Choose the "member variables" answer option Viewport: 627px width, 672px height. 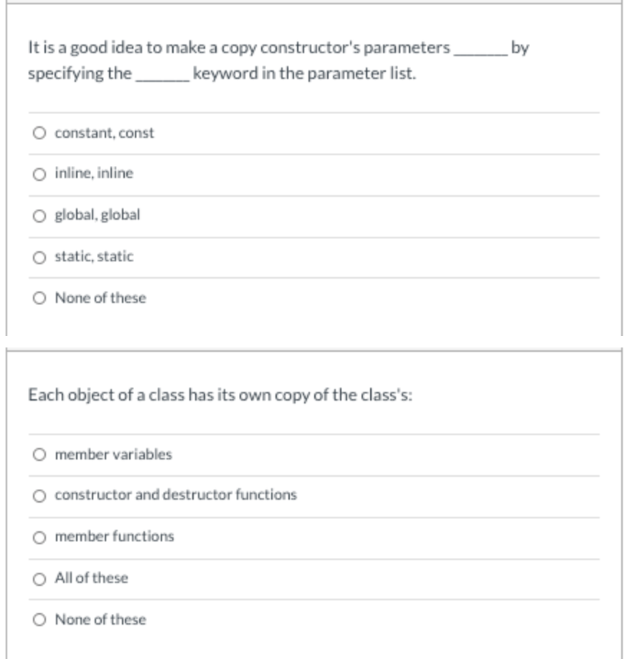click(x=38, y=452)
